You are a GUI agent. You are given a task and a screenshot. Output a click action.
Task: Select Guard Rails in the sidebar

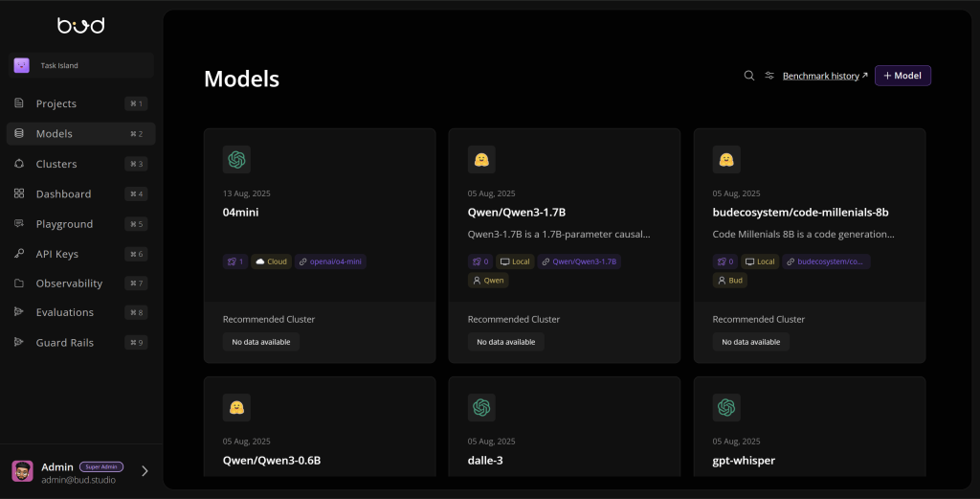[64, 343]
